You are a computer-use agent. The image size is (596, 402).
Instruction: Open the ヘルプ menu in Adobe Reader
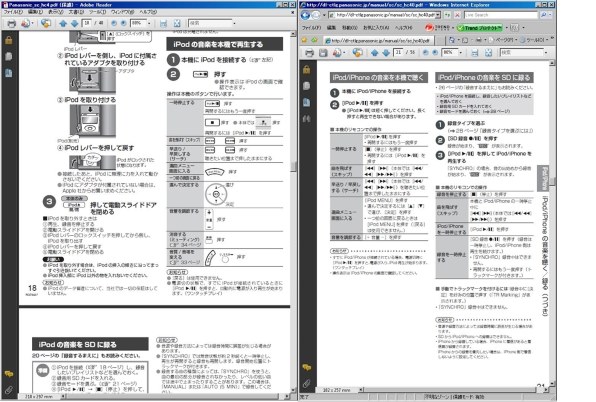147,12
